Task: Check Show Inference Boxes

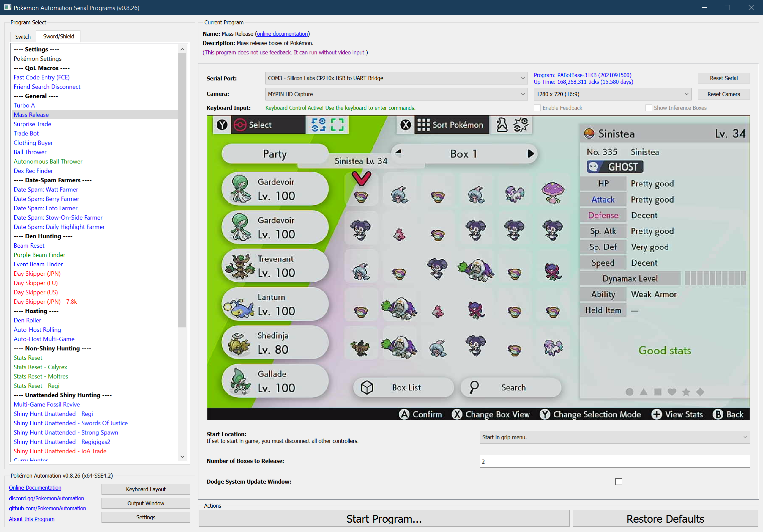Action: pos(648,108)
